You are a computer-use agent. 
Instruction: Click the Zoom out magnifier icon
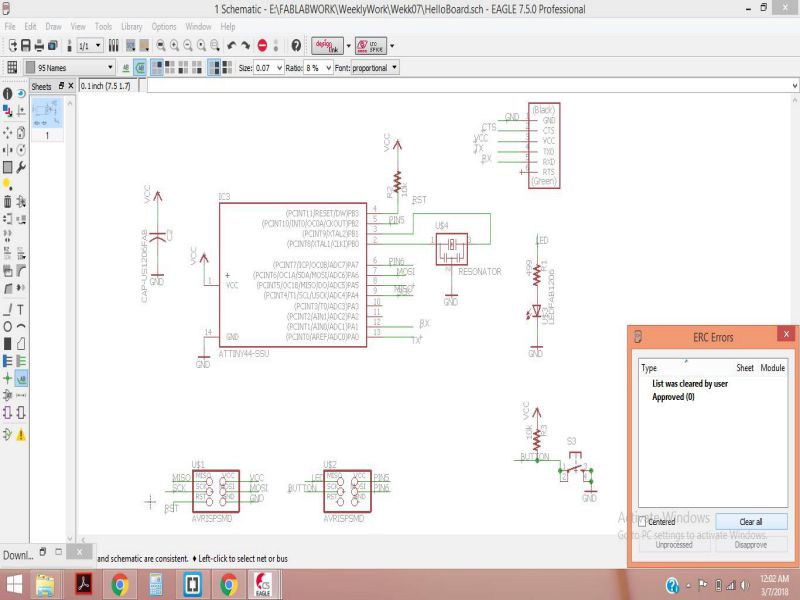(x=188, y=45)
